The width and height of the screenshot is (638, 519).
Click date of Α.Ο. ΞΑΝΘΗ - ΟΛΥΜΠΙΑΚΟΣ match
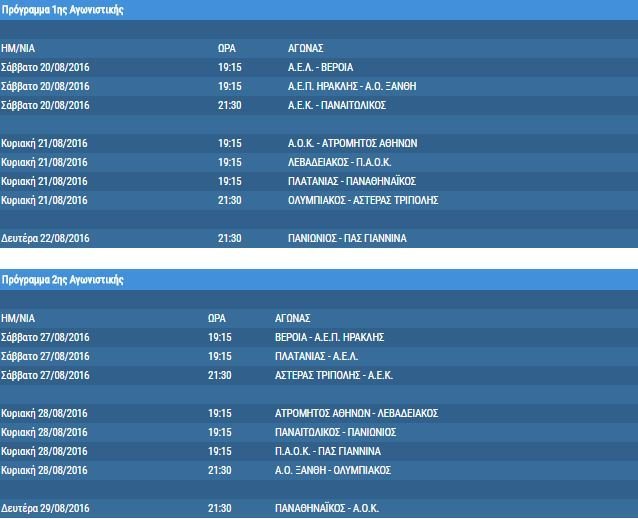pyautogui.click(x=44, y=470)
